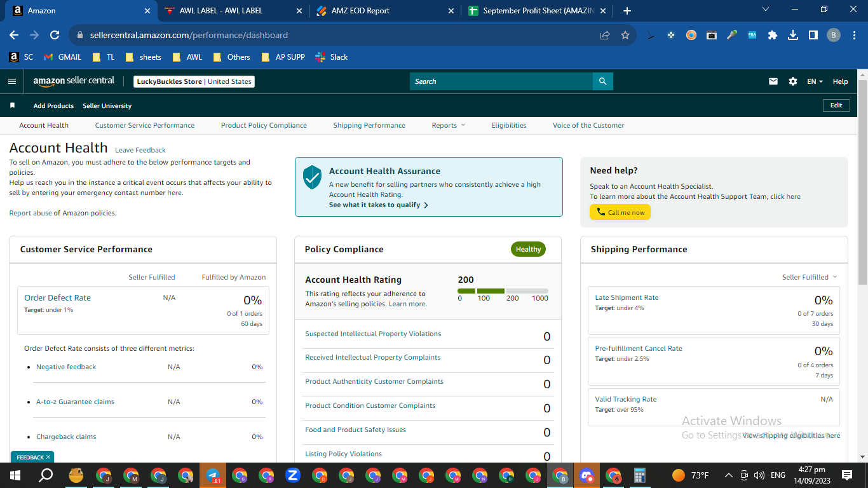Open the A-to-z Guarantee claims link
The image size is (868, 488).
point(75,402)
